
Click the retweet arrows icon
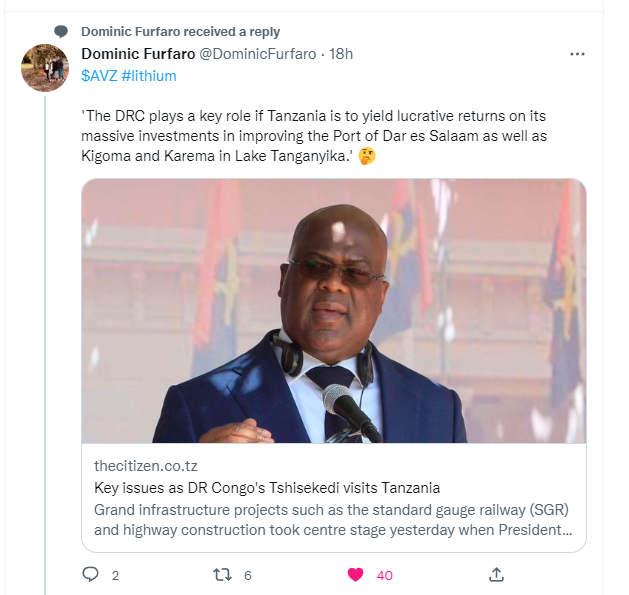pyautogui.click(x=224, y=574)
